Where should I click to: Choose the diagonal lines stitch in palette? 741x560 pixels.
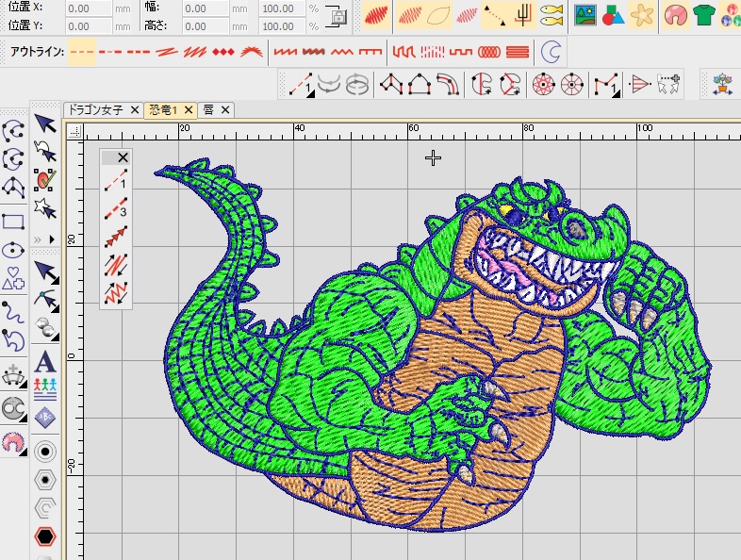click(116, 265)
